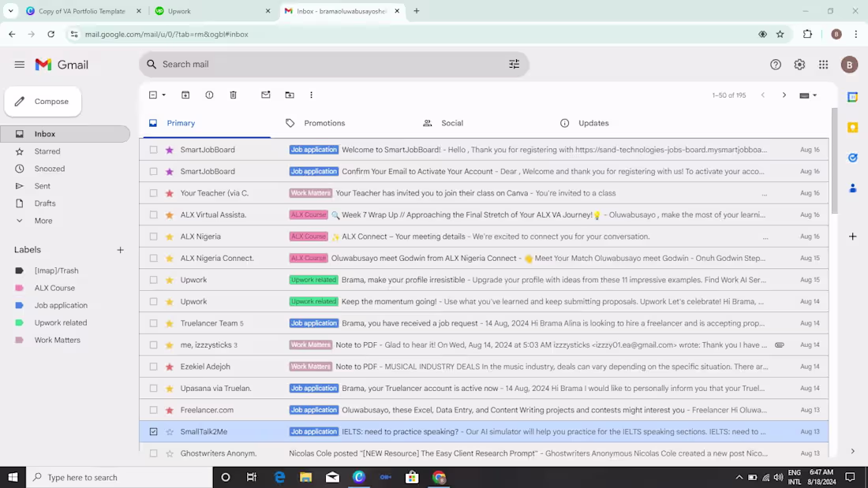Open Gmail settings gear

coord(799,65)
